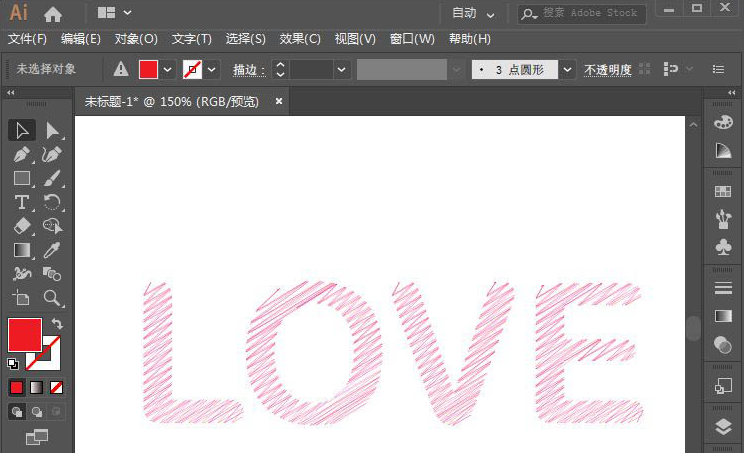
Task: Click the red fill swatch in control bar
Action: point(148,70)
